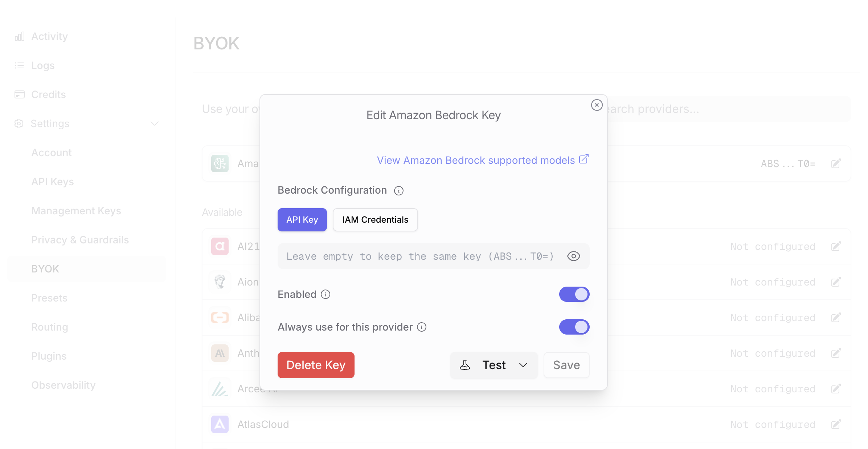This screenshot has width=868, height=449.
Task: Select the API Key configuration tab
Action: [x=302, y=220]
